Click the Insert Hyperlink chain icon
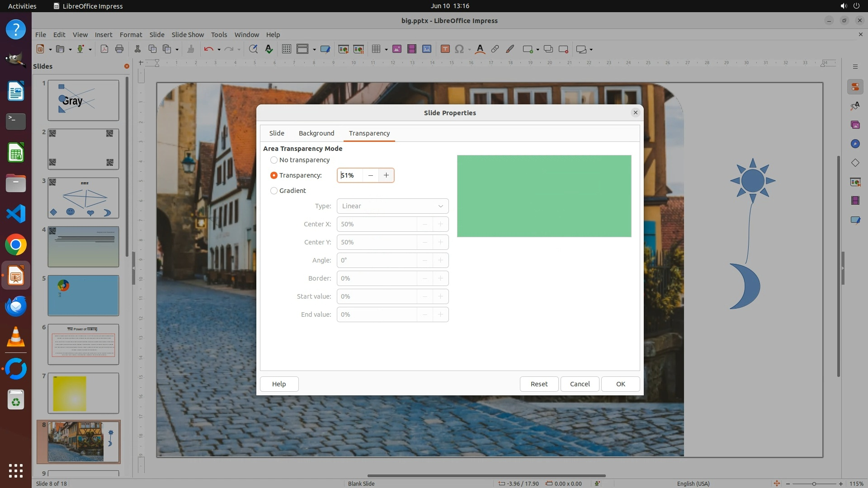This screenshot has height=488, width=868. (x=495, y=49)
